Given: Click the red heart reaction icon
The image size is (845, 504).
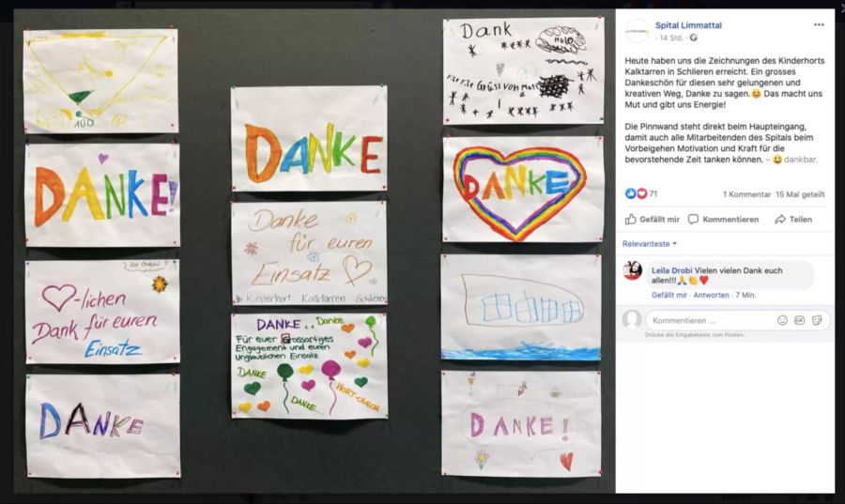Looking at the screenshot, I should coord(641,194).
